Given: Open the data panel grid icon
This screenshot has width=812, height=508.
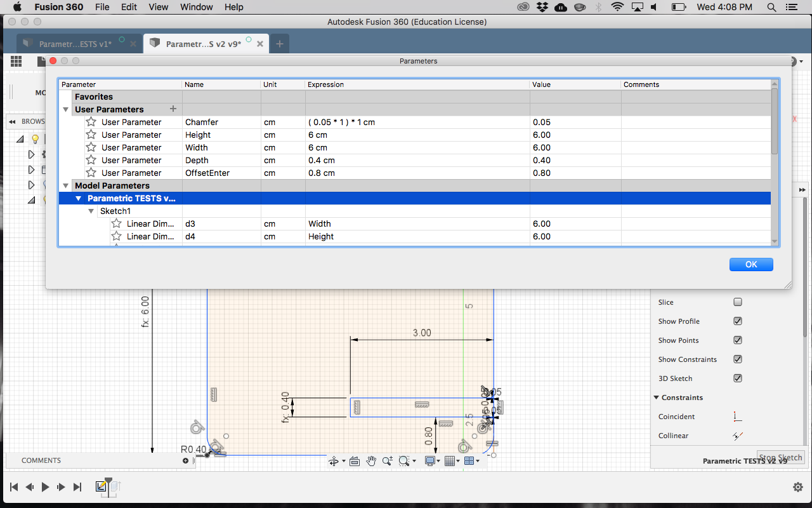Looking at the screenshot, I should click(16, 61).
